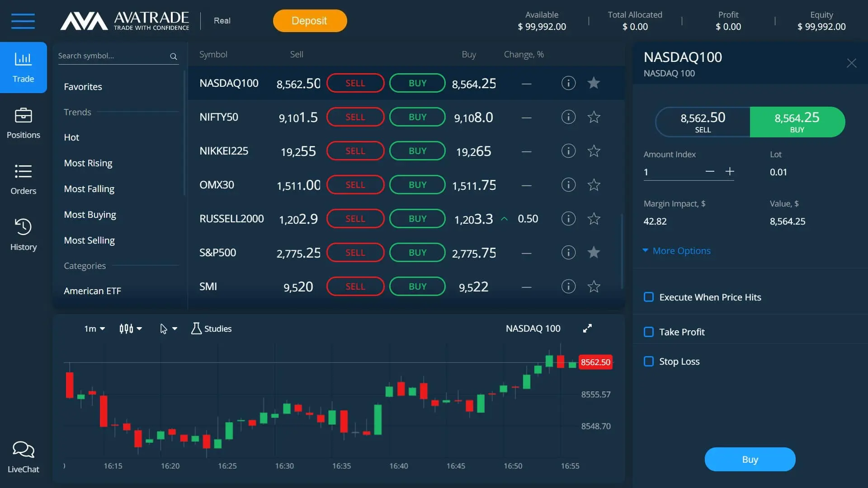
Task: Add RUSSELL2000 to favorites star
Action: pos(594,219)
